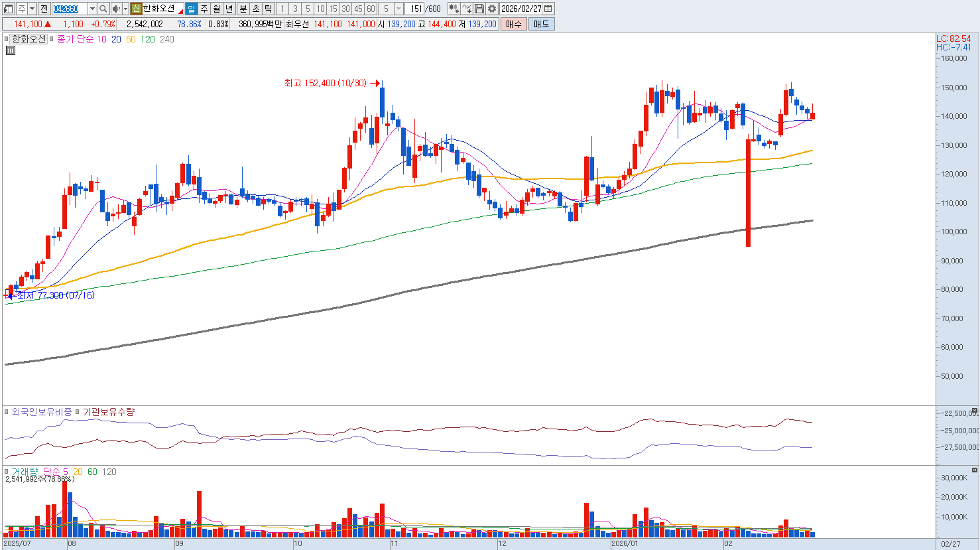Select the 틱 (tick) period tab

tap(268, 9)
